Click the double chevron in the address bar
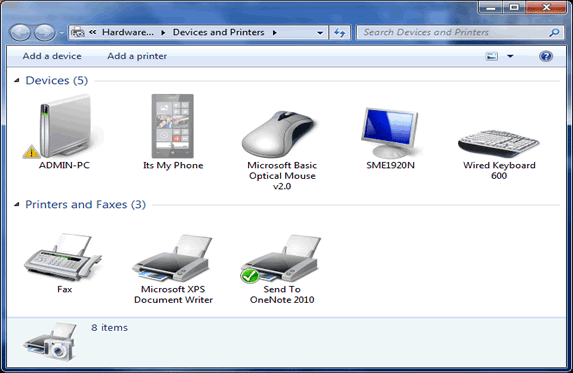 tap(93, 33)
